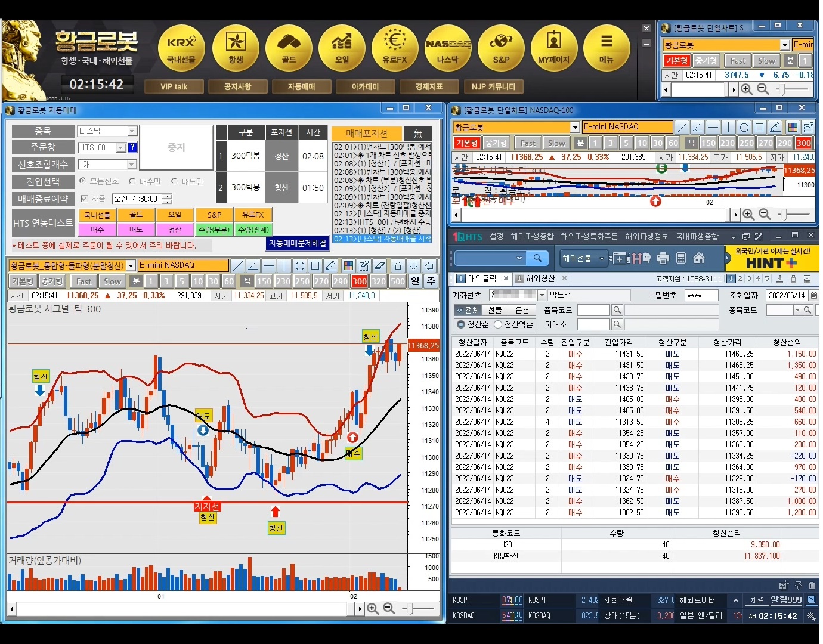The height and width of the screenshot is (644, 823).
Task: Select 청산역순 sort radio
Action: tap(497, 324)
